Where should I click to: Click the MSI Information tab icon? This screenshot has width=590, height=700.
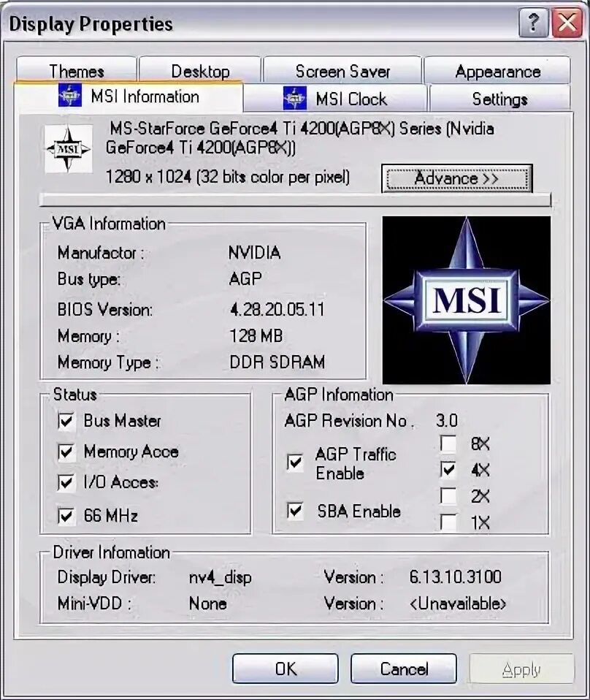click(x=69, y=96)
